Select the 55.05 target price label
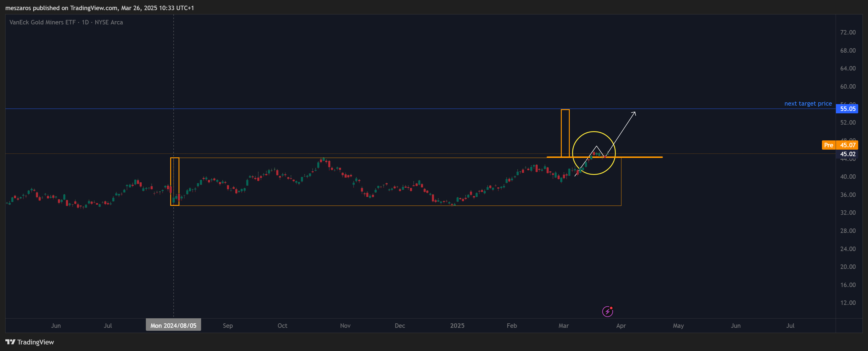 click(x=848, y=109)
